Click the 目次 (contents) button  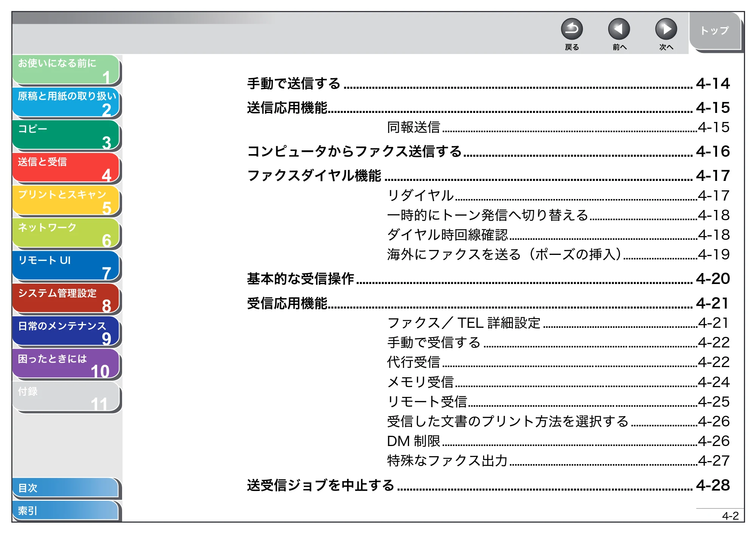tap(66, 488)
